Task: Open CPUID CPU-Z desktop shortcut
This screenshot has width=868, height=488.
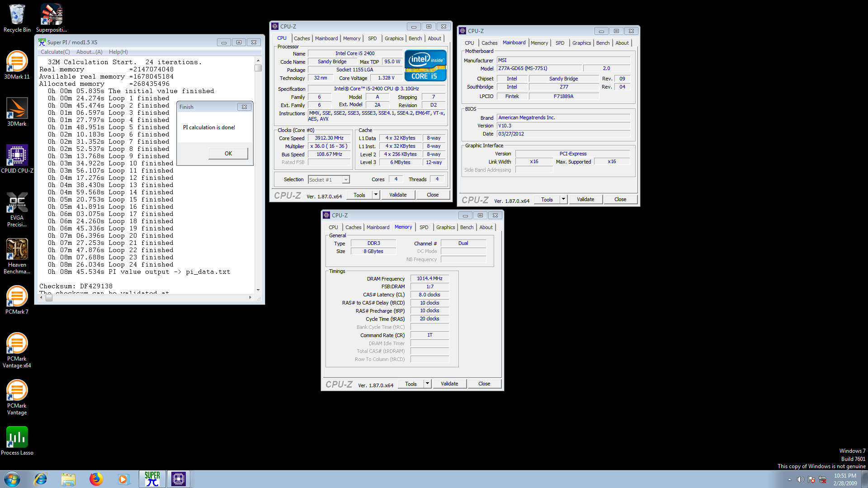Action: pos(17,159)
